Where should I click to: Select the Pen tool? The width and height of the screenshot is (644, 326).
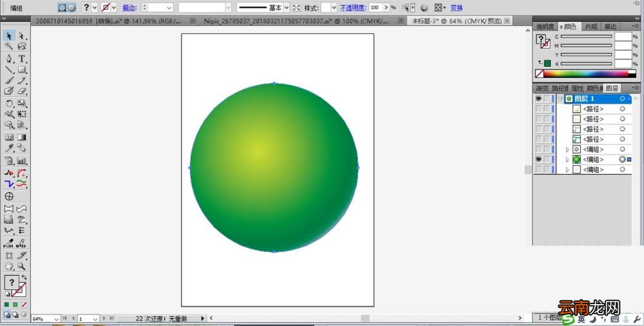pyautogui.click(x=9, y=59)
